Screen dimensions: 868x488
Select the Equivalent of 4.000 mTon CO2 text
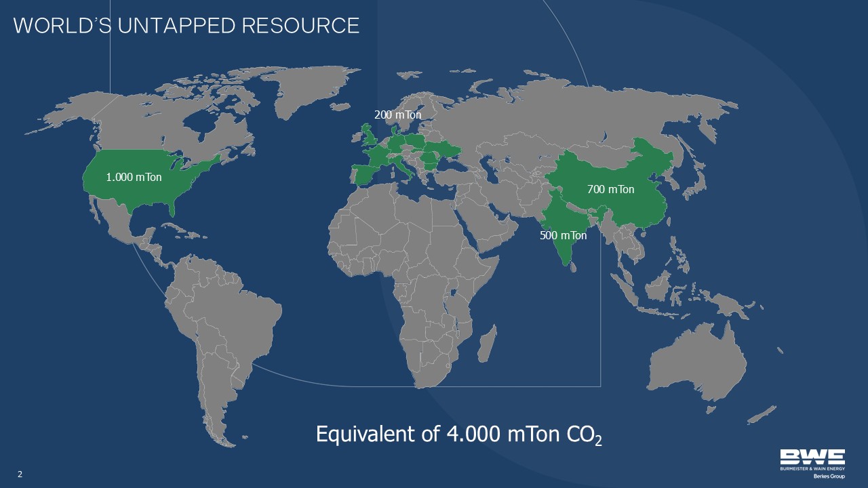coord(459,434)
